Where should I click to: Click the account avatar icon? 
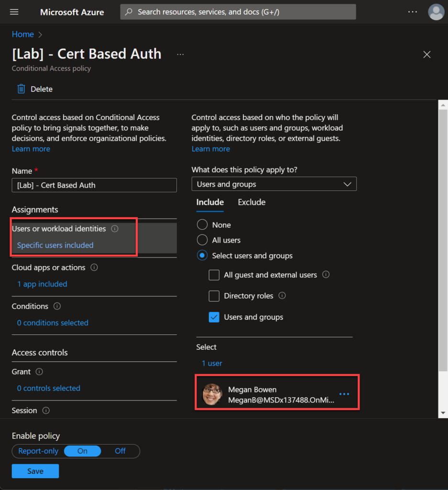[x=436, y=12]
